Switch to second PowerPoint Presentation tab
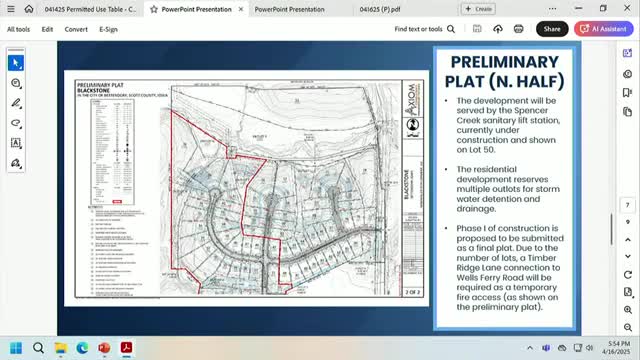Image resolution: width=640 pixels, height=360 pixels. [x=289, y=9]
